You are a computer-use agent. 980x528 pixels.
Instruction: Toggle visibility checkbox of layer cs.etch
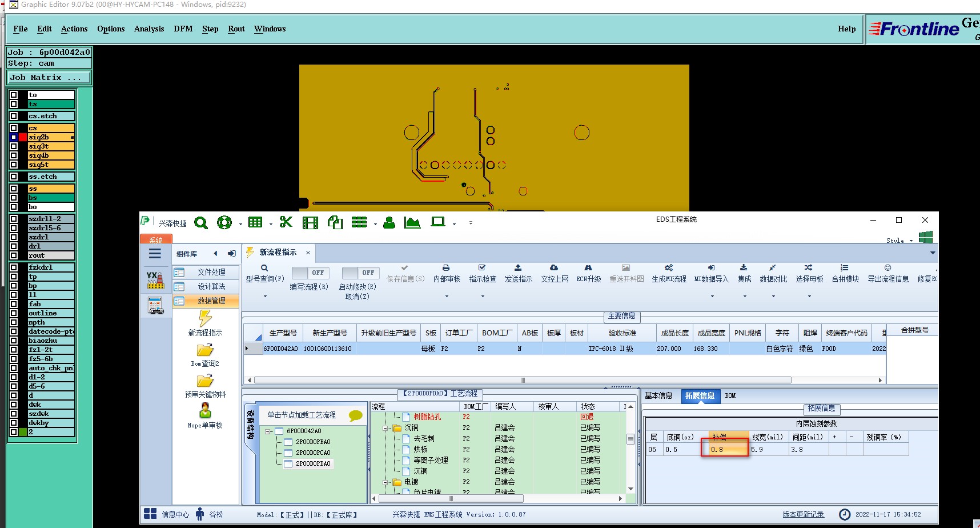[x=14, y=116]
